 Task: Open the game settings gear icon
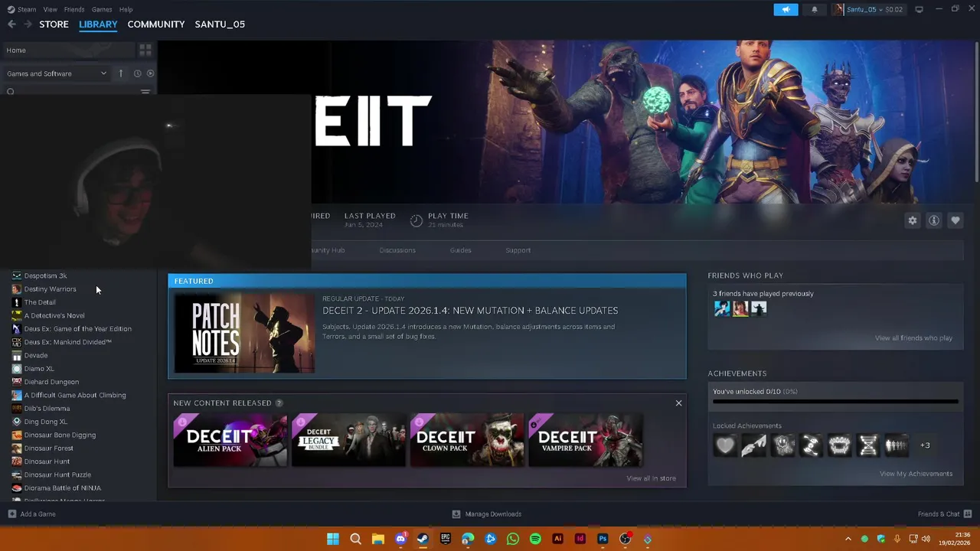(913, 220)
